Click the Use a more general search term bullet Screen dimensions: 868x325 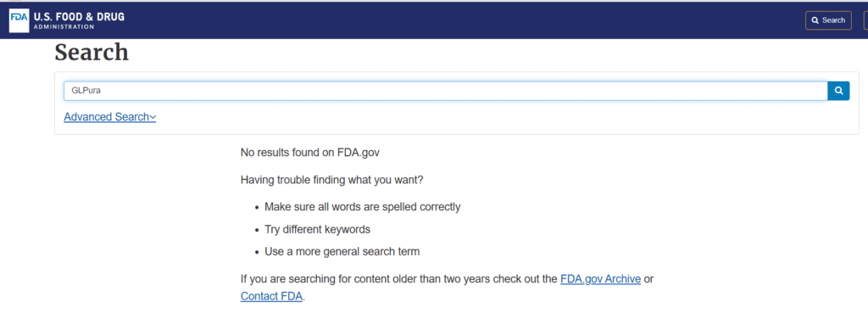342,251
